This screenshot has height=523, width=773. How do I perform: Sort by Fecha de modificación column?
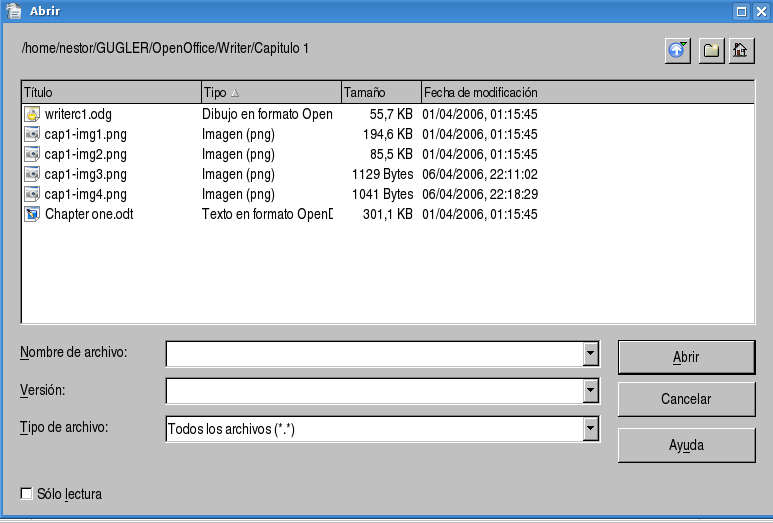(587, 92)
